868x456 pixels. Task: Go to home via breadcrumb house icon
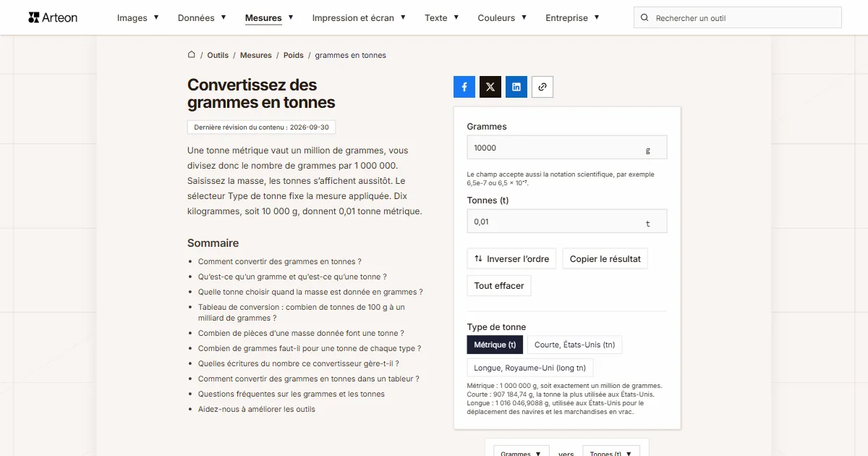(x=192, y=55)
